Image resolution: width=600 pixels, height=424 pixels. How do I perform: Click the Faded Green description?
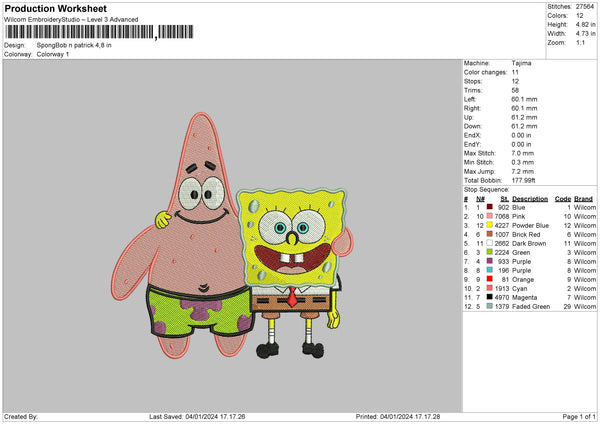click(x=531, y=307)
